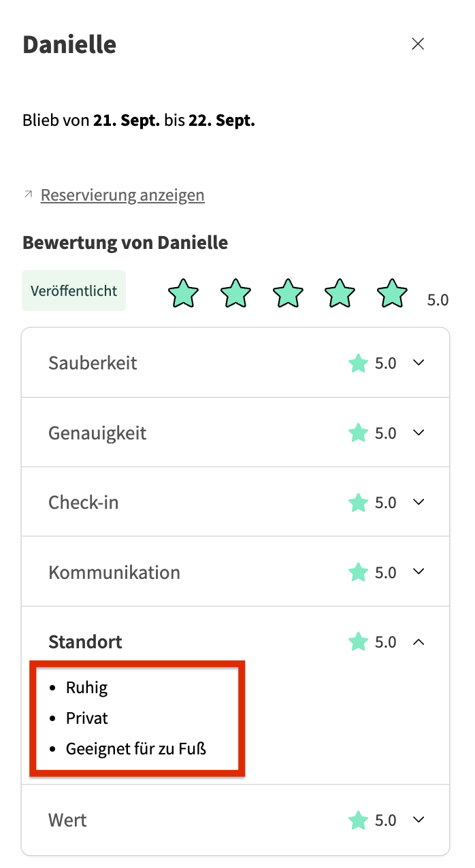
Task: Collapse the Standort rating section
Action: pos(419,641)
